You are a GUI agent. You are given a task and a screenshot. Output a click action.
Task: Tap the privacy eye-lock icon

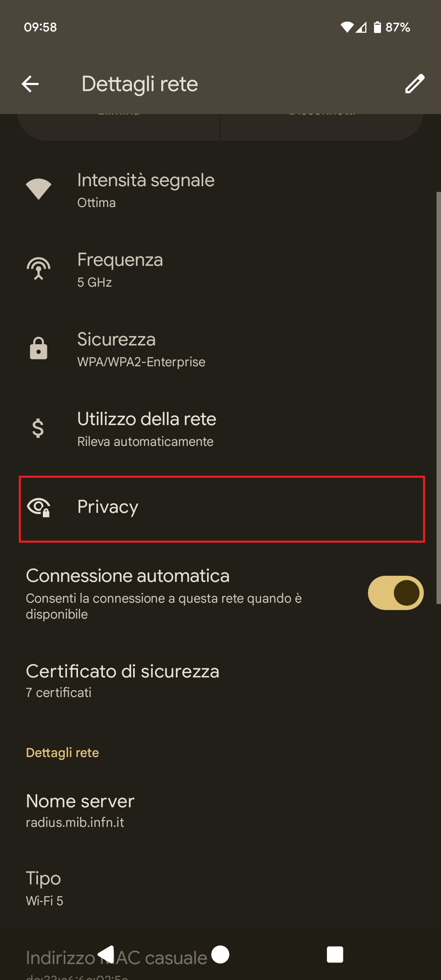tap(38, 508)
